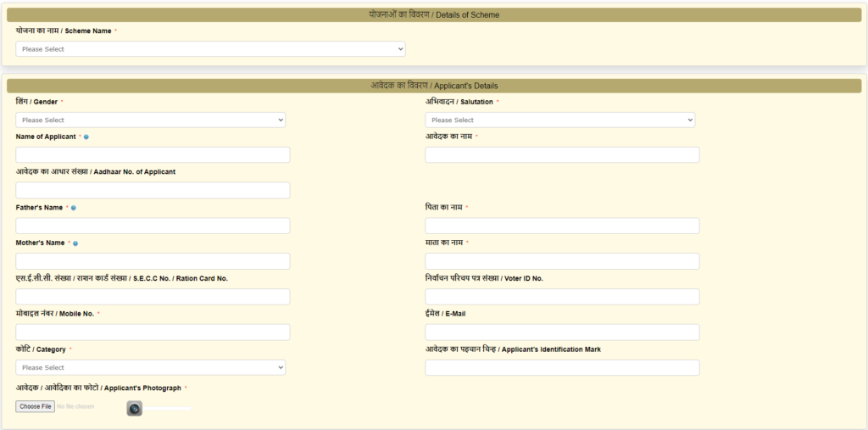Click info icon beside Name of Applicant
This screenshot has width=868, height=430.
pos(86,137)
